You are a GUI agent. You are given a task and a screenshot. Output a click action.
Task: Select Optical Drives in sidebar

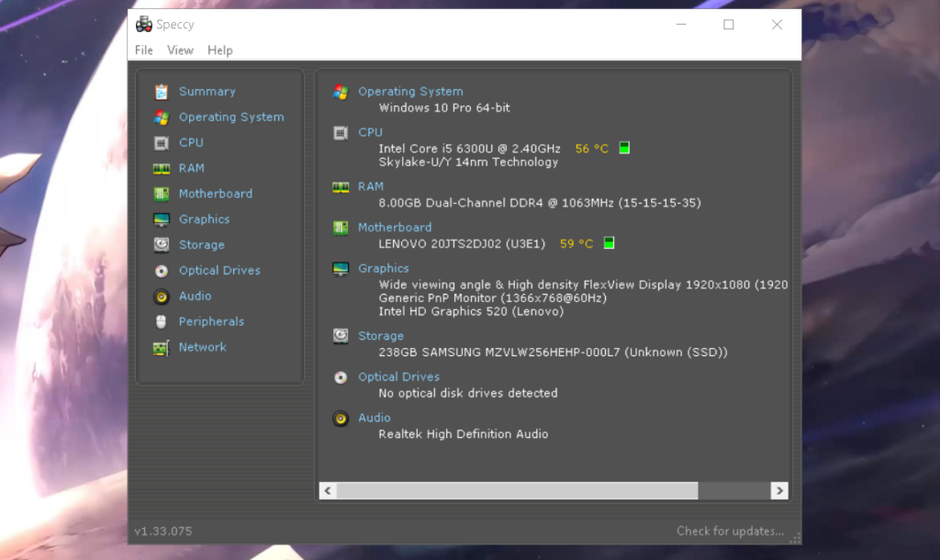pos(219,271)
